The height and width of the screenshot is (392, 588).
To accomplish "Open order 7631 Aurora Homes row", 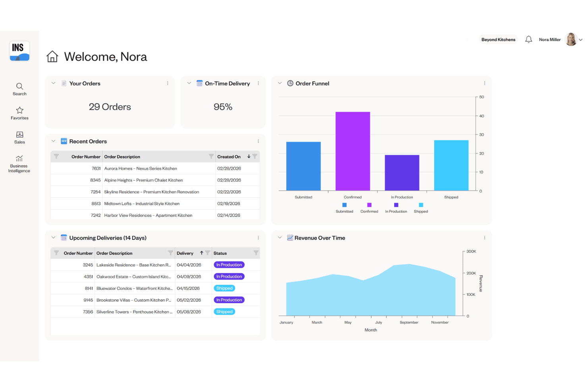I will coord(155,168).
